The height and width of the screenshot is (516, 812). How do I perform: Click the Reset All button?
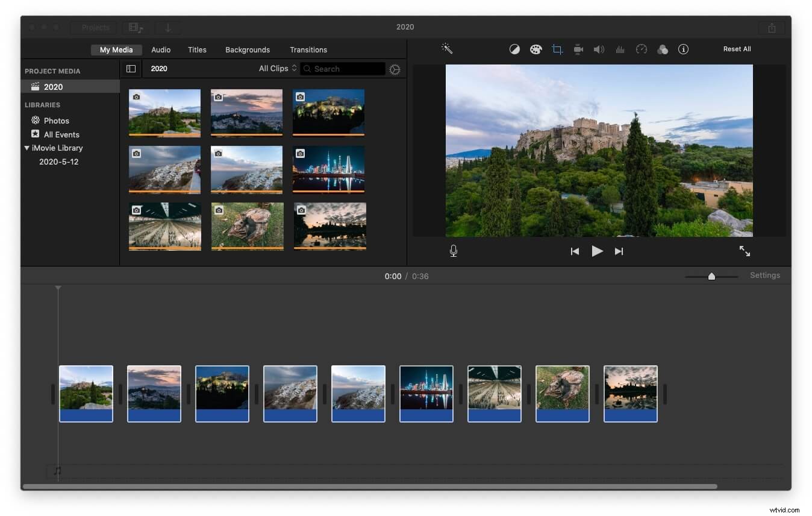[737, 49]
